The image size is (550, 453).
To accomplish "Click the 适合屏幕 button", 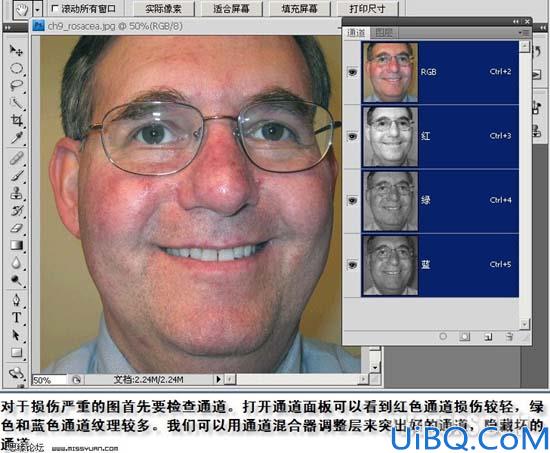I will click(x=231, y=9).
